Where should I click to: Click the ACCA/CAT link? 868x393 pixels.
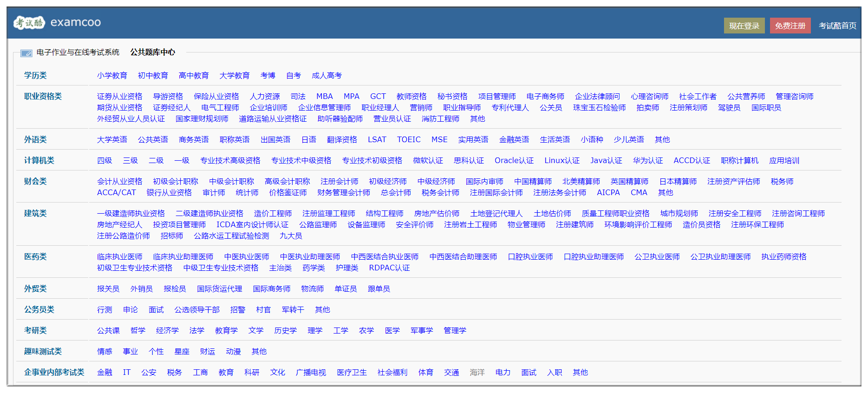tap(116, 193)
